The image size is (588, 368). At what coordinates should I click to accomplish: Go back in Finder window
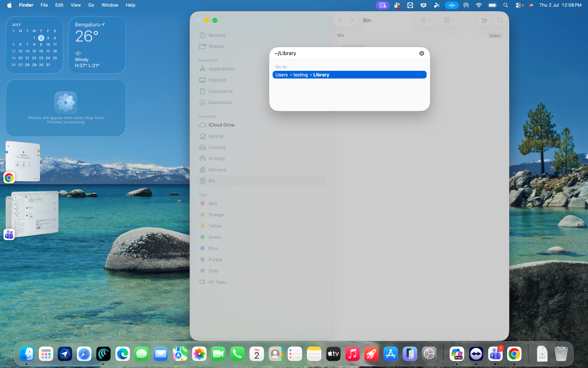pos(340,21)
